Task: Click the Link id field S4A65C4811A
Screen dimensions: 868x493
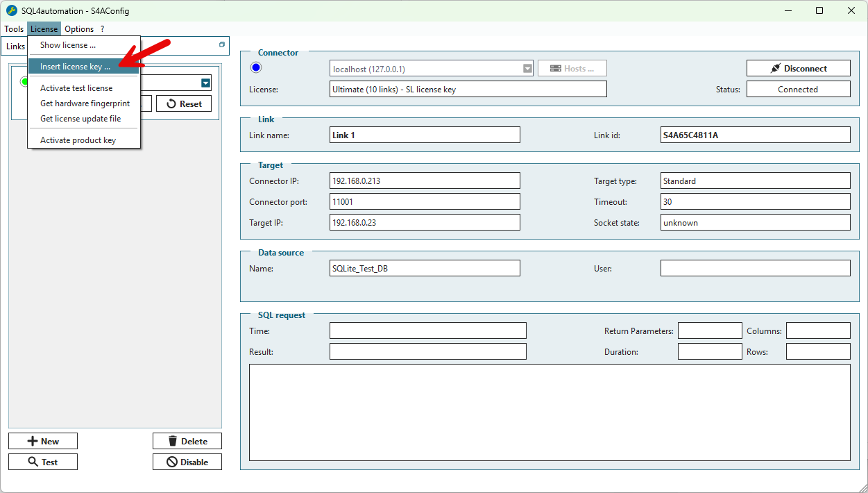Action: coord(756,135)
